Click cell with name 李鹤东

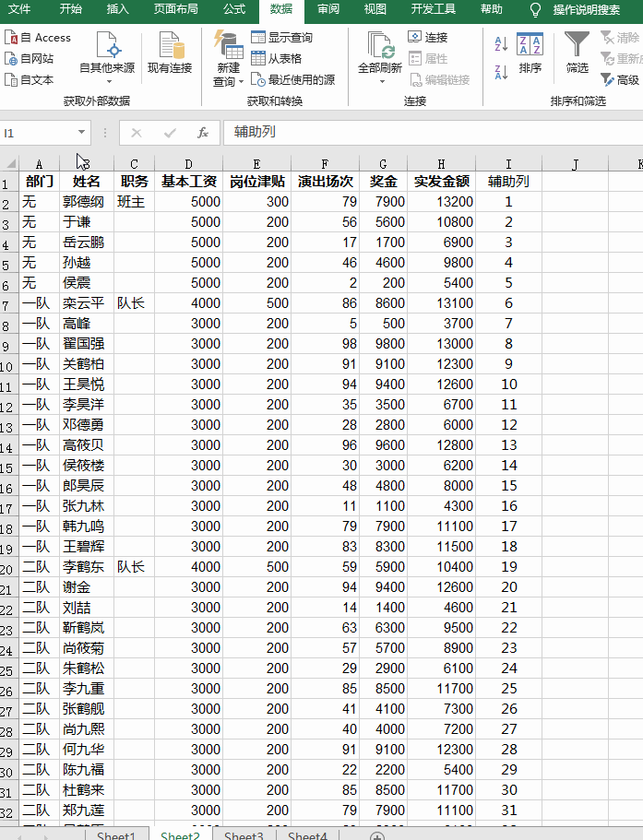pos(87,567)
